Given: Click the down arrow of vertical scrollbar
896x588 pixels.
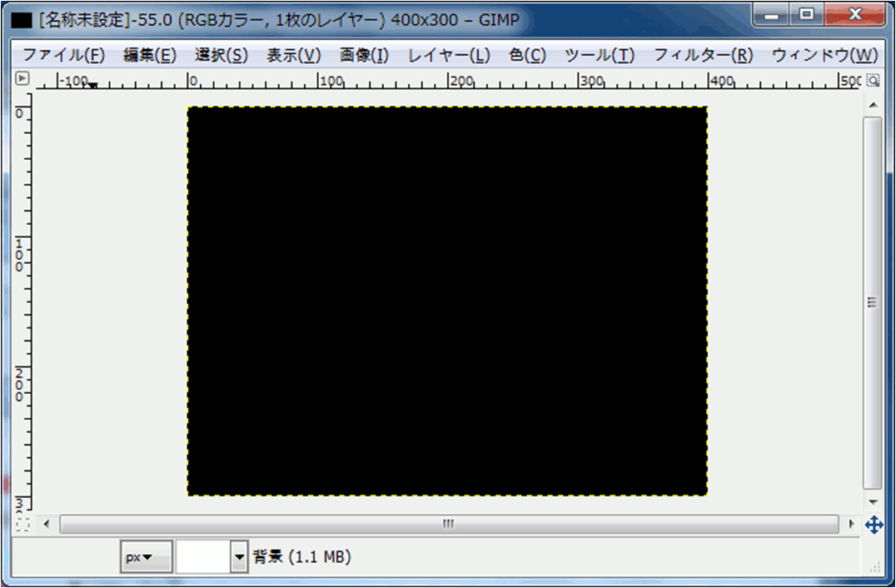Looking at the screenshot, I should [x=873, y=502].
